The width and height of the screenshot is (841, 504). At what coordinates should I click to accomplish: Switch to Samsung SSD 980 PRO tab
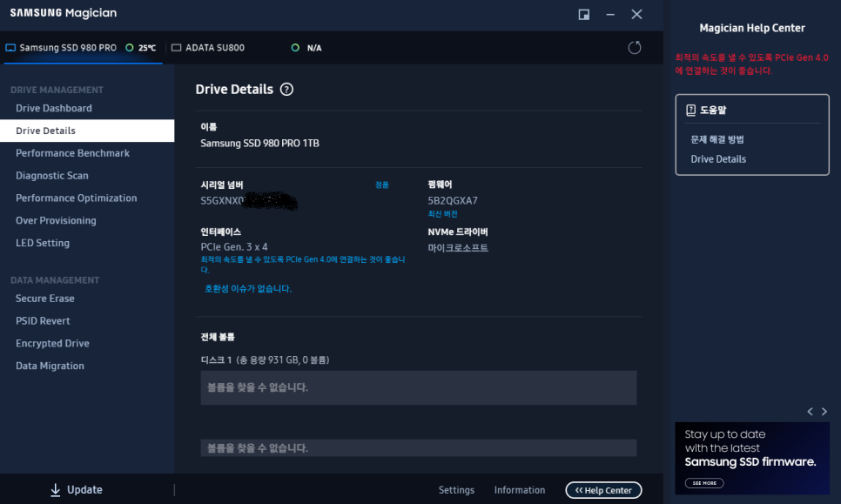click(83, 48)
